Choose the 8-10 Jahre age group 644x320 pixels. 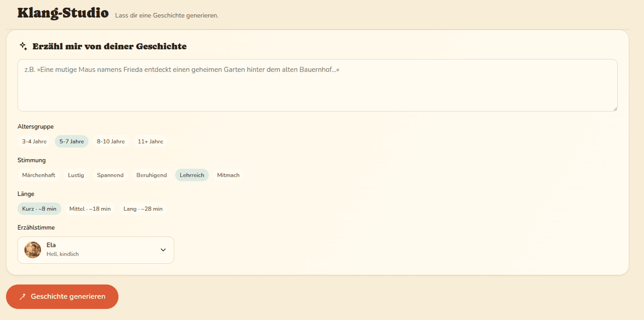(111, 142)
